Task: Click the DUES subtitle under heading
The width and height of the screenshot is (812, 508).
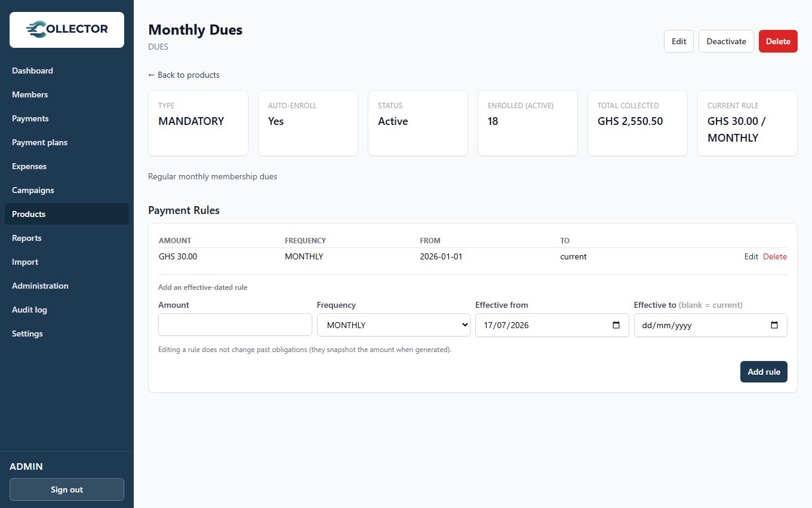Action: 158,47
